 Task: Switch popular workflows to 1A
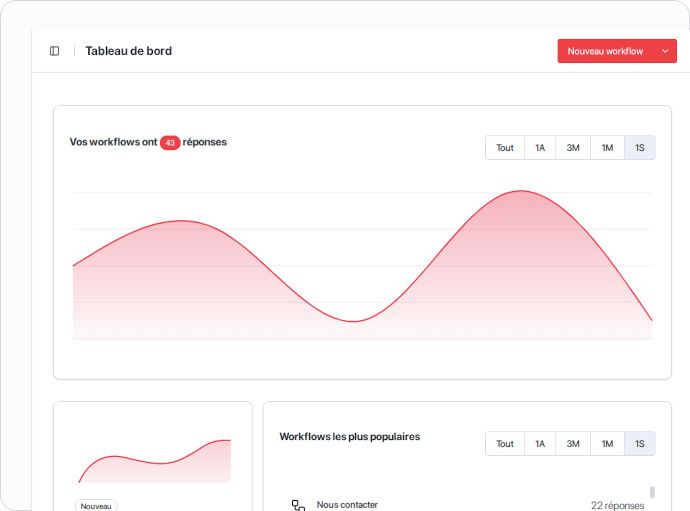pyautogui.click(x=540, y=444)
